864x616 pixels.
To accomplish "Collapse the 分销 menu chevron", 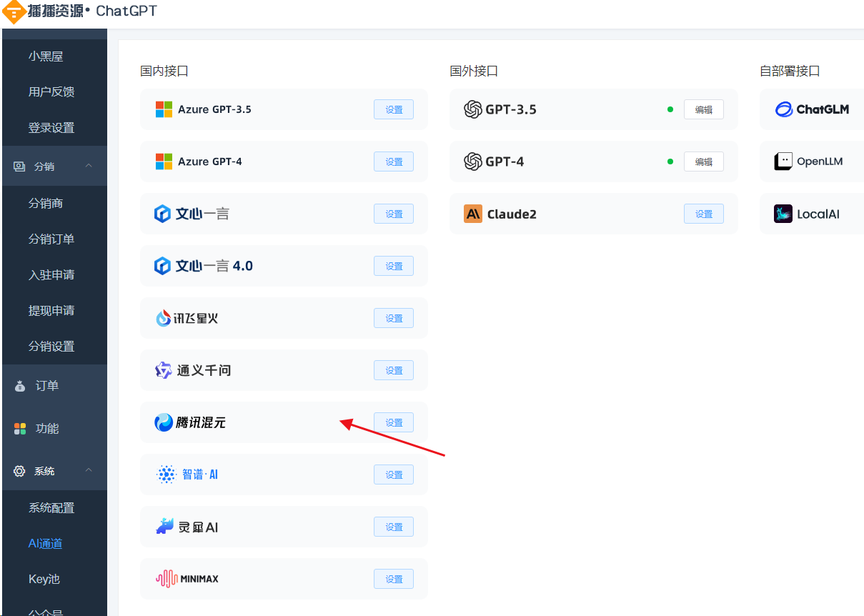I will (89, 166).
